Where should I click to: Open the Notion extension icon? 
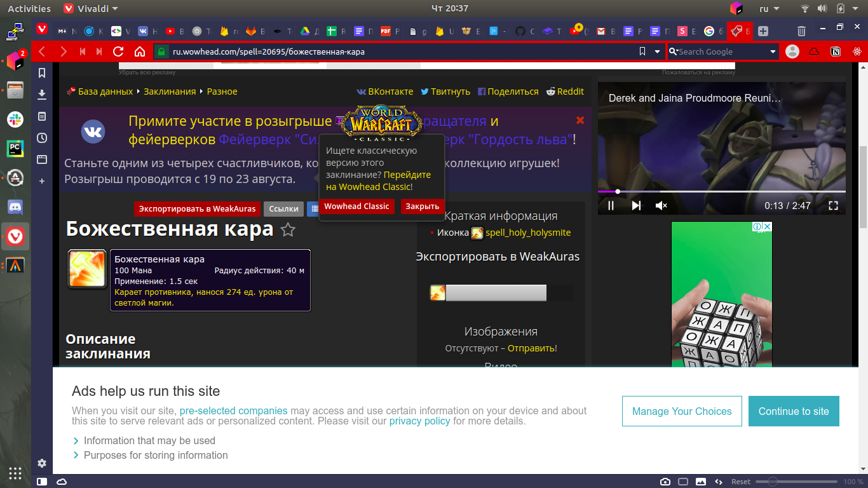pyautogui.click(x=836, y=51)
